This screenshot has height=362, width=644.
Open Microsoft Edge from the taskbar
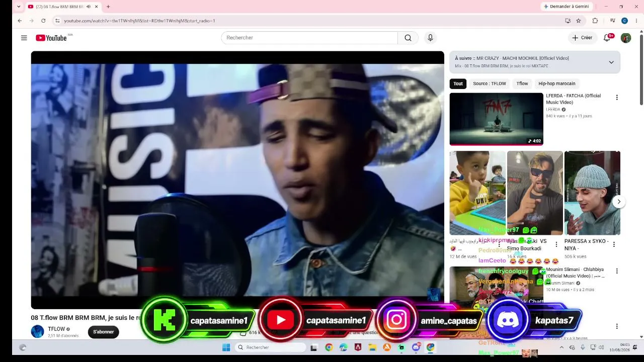pos(343,347)
